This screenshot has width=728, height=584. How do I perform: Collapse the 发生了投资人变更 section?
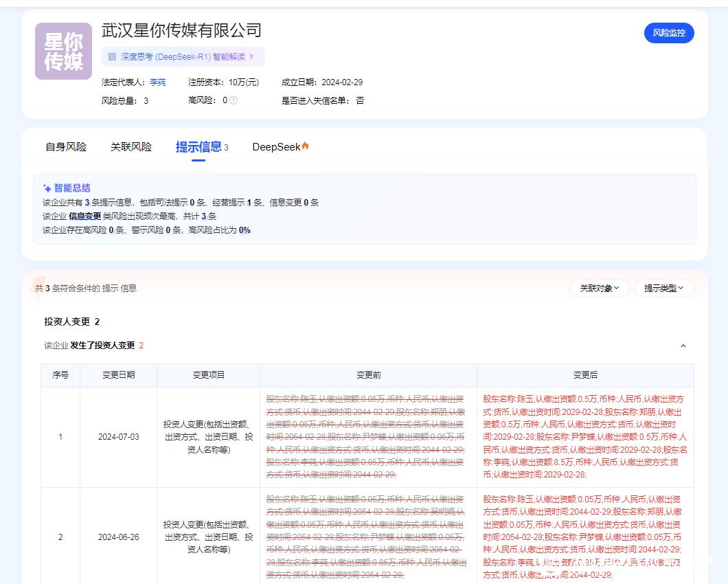pos(683,346)
